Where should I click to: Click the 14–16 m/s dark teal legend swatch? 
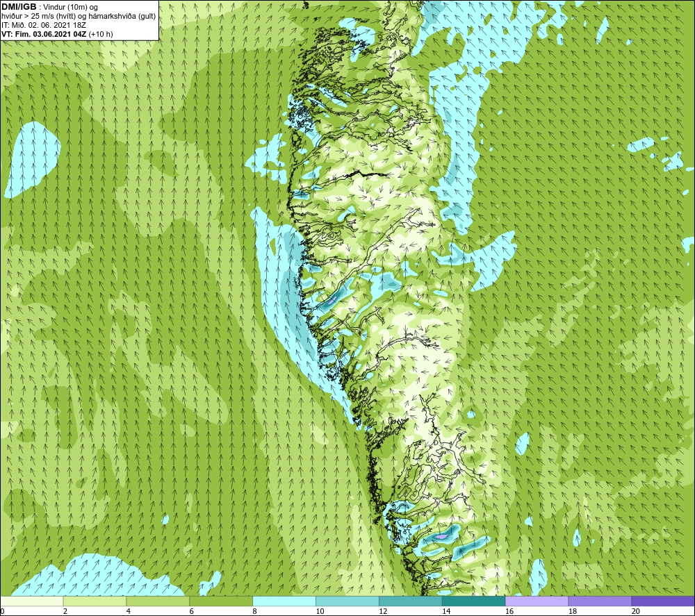(474, 601)
